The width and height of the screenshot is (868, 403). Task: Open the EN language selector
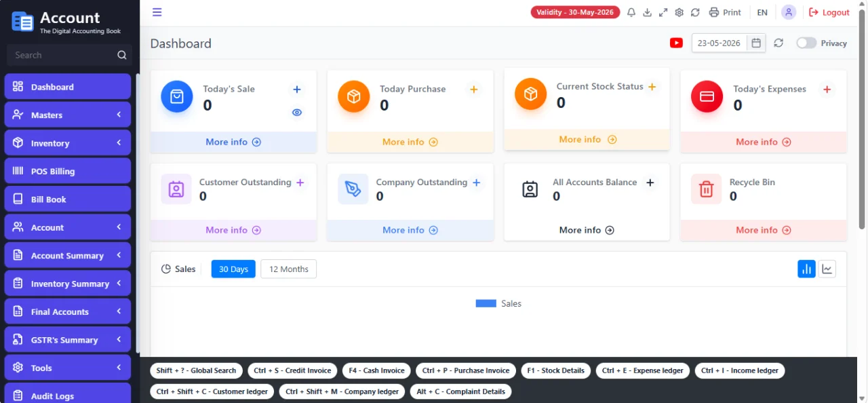click(762, 12)
